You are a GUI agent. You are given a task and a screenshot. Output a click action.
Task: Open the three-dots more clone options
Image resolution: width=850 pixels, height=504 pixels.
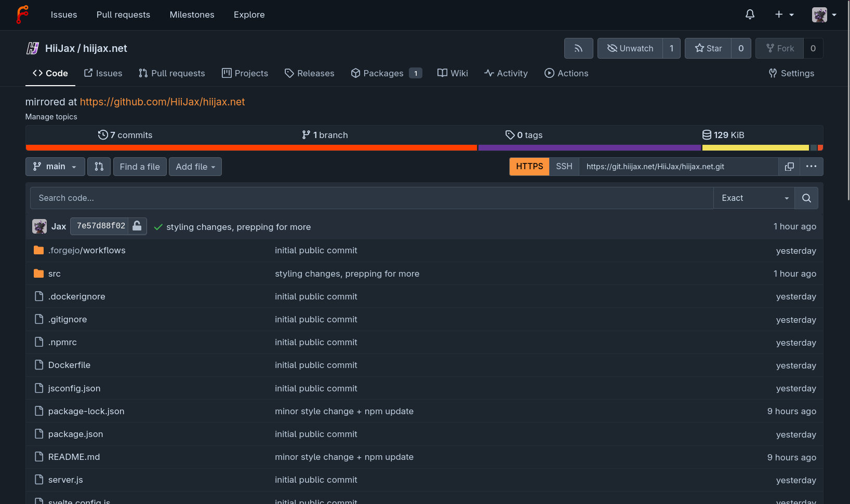tap(811, 167)
